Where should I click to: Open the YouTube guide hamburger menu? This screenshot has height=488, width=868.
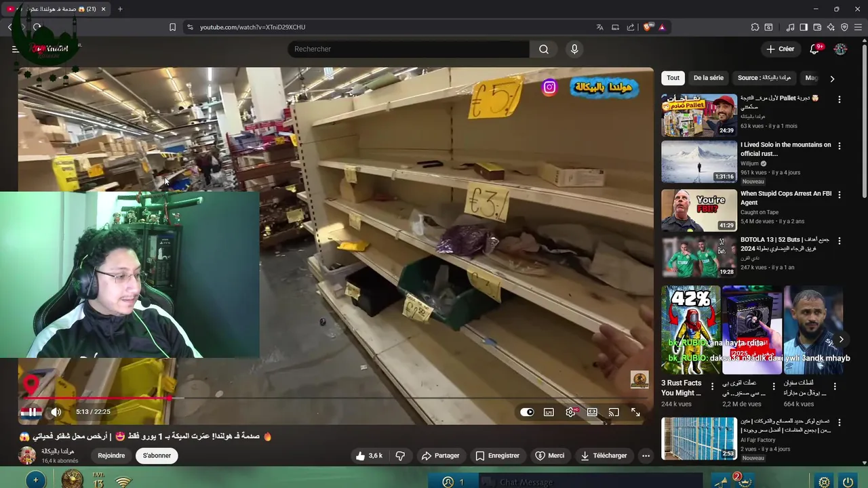tap(15, 49)
